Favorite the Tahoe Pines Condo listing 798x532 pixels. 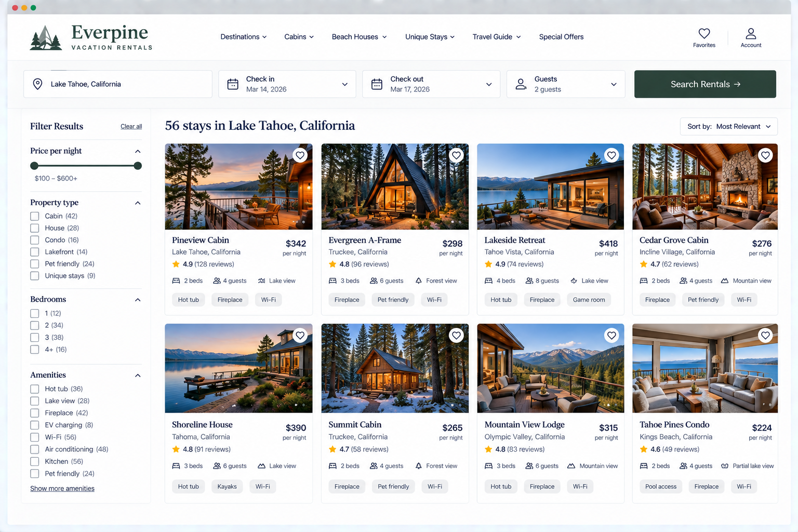(x=765, y=336)
